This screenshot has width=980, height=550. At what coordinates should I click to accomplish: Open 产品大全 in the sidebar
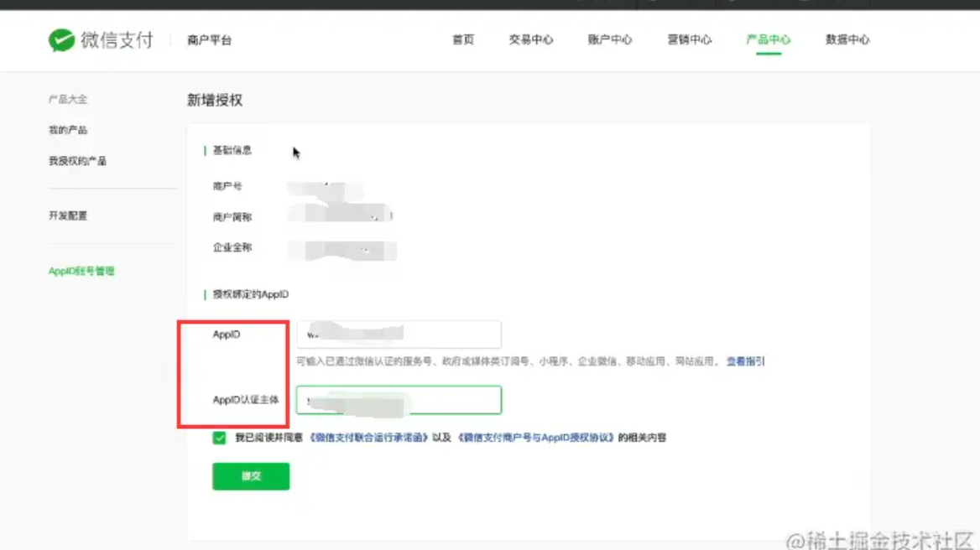pyautogui.click(x=68, y=99)
